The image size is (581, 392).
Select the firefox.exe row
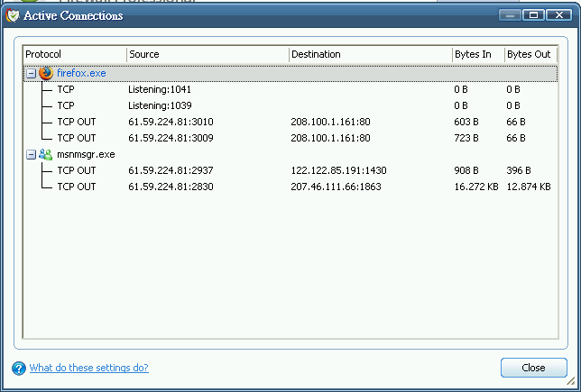pos(290,73)
